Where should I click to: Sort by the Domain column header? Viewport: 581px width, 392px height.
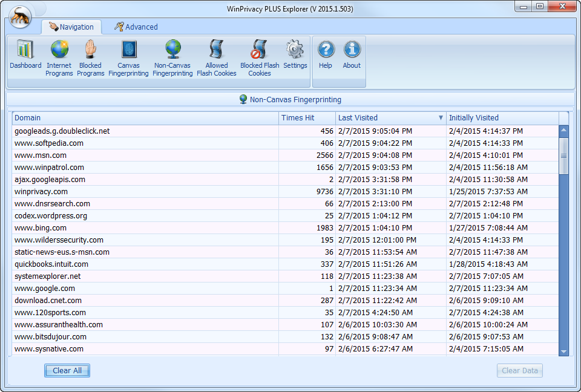(x=145, y=118)
